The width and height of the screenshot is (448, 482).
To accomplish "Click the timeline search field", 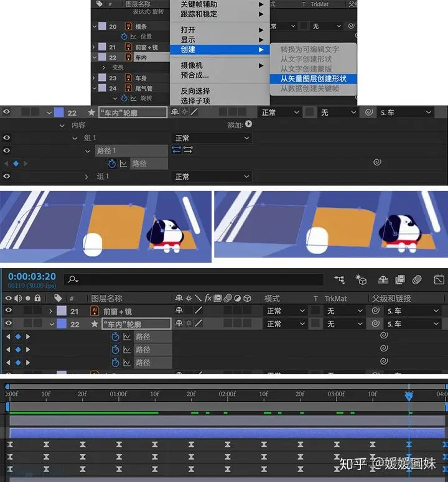I will click(x=194, y=279).
